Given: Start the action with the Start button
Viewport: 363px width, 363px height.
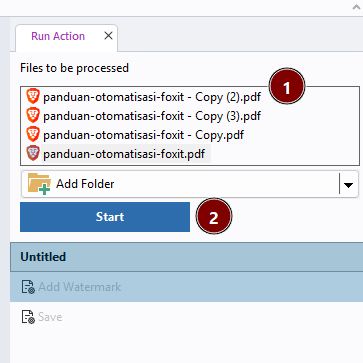Looking at the screenshot, I should 105,217.
